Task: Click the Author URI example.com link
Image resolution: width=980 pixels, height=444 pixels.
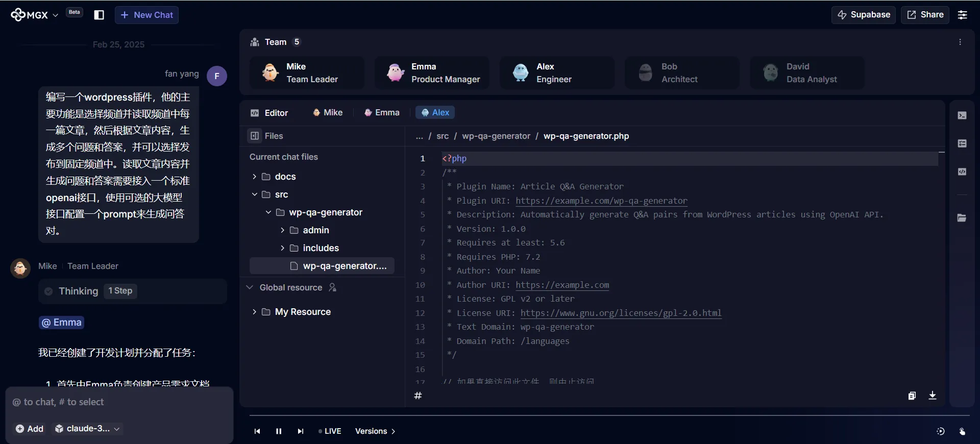Action: [x=562, y=285]
